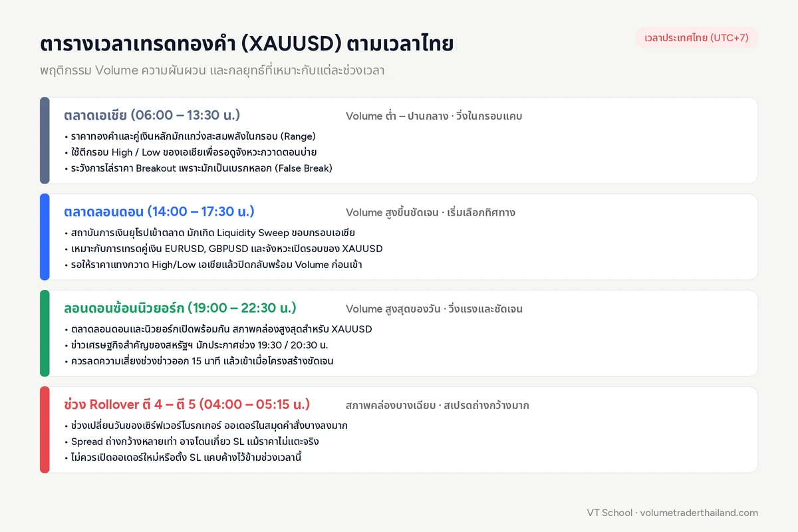The image size is (798, 532).
Task: Select the bullet ใช้ตีกรอบ High / Low ของเอเชีย
Action: (x=192, y=152)
